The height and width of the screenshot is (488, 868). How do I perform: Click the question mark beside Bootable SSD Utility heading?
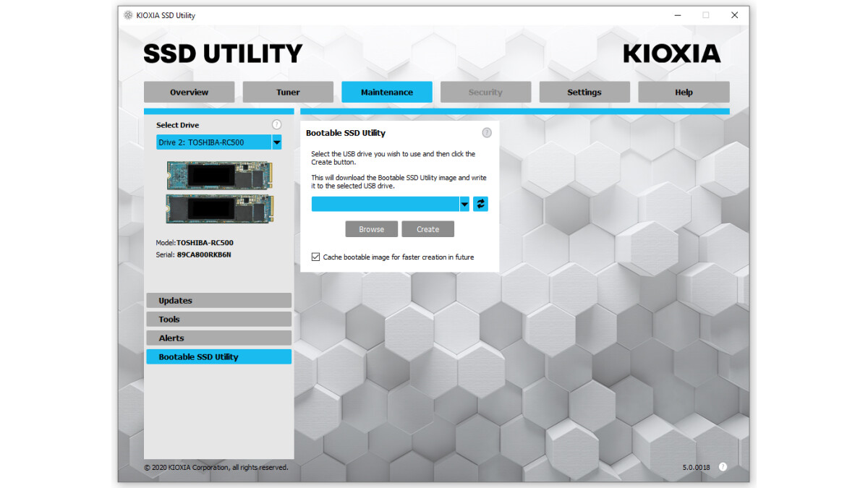click(x=487, y=132)
